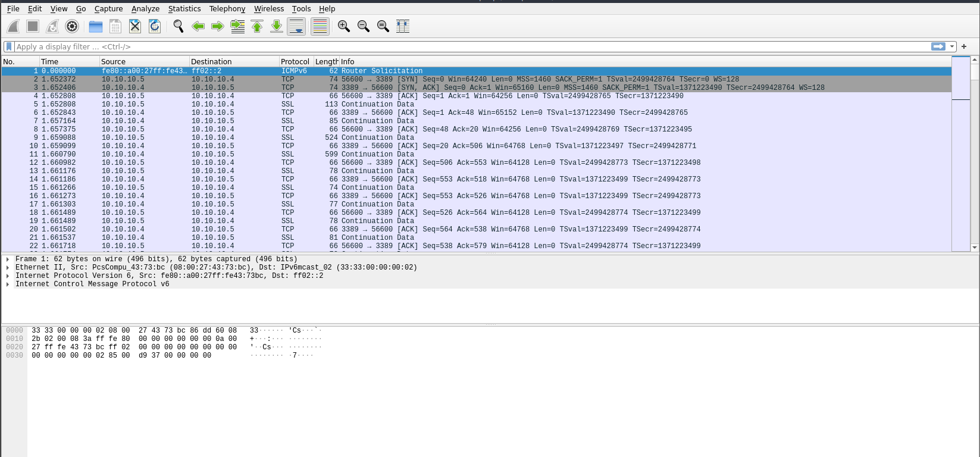Screen dimensions: 980x457
Task: Sort packets by No. column
Action: tap(20, 62)
